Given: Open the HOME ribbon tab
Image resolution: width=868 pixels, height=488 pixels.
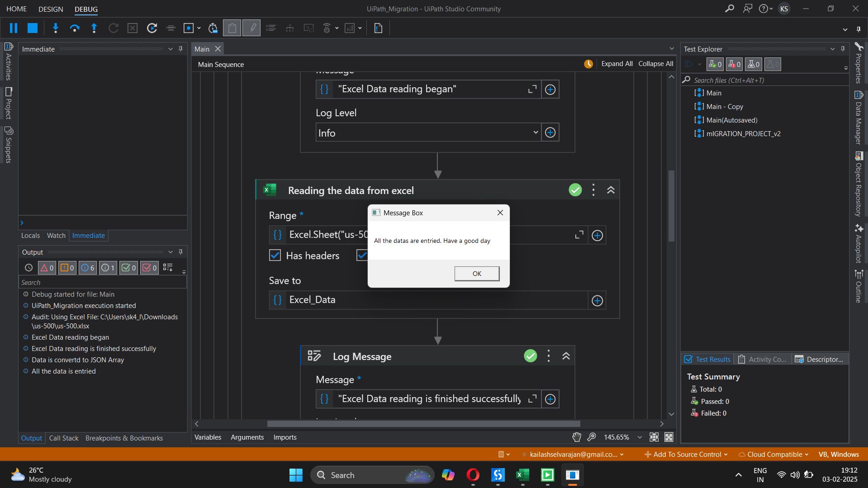Looking at the screenshot, I should click(x=16, y=9).
